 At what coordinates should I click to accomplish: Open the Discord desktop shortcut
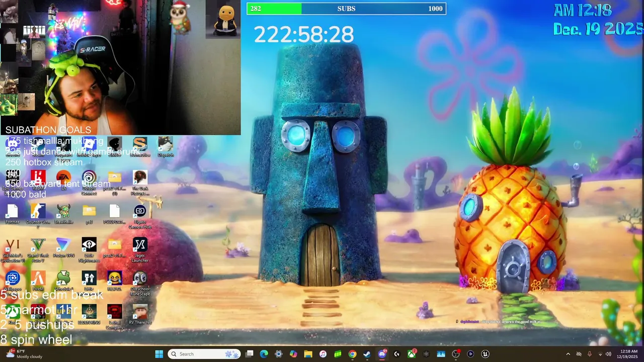point(13,147)
